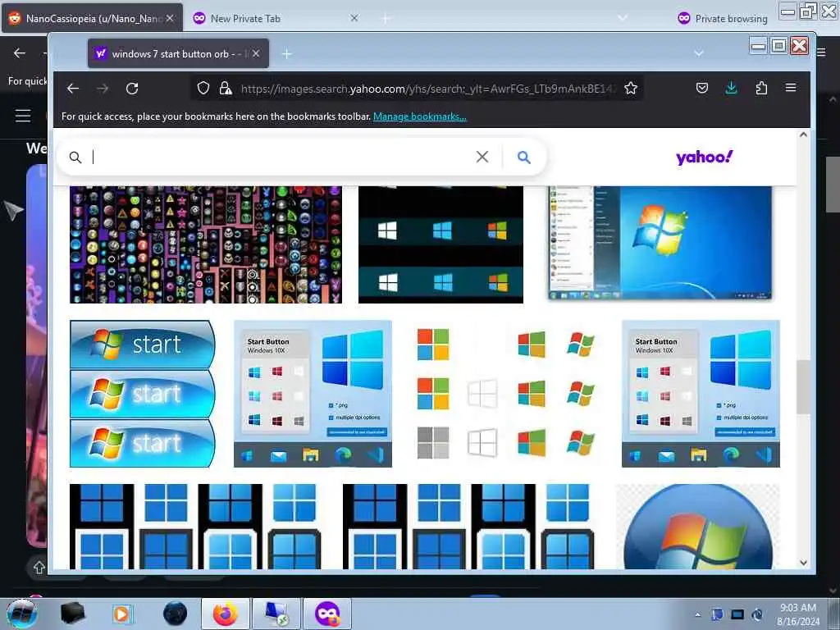
Task: Click the padlock site info icon
Action: click(226, 88)
